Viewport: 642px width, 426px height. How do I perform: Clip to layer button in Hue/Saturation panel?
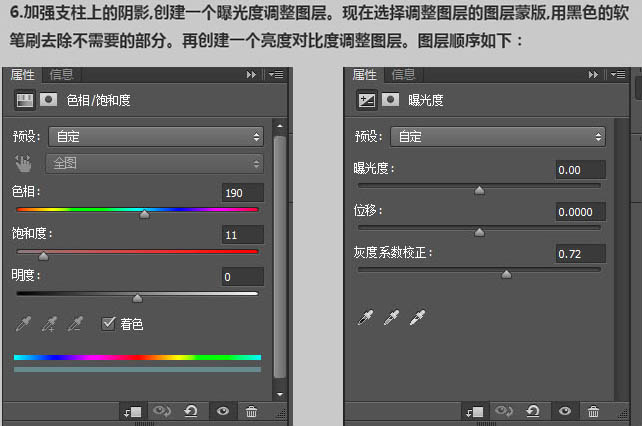tap(133, 411)
